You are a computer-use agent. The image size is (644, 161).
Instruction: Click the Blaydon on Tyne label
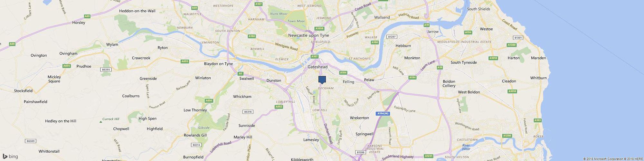[x=218, y=64]
